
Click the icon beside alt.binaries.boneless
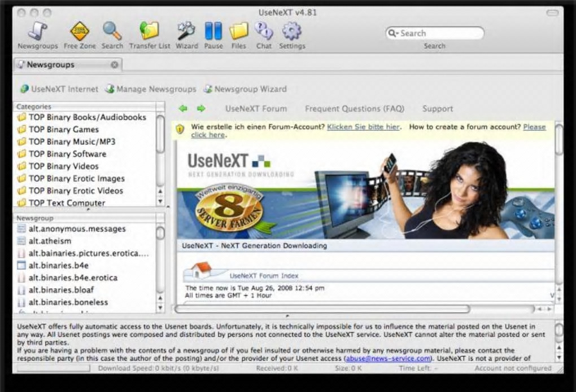pos(21,302)
